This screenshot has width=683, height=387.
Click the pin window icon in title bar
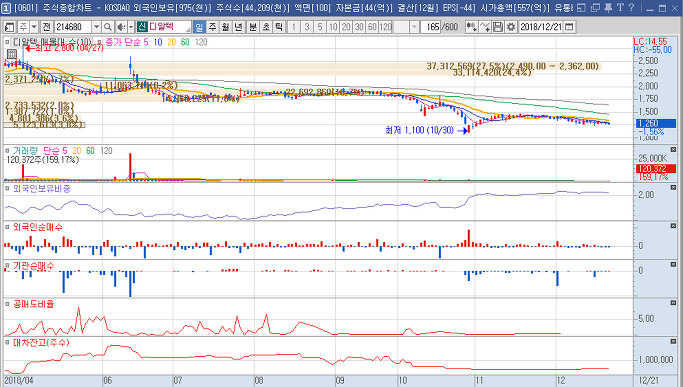click(608, 8)
